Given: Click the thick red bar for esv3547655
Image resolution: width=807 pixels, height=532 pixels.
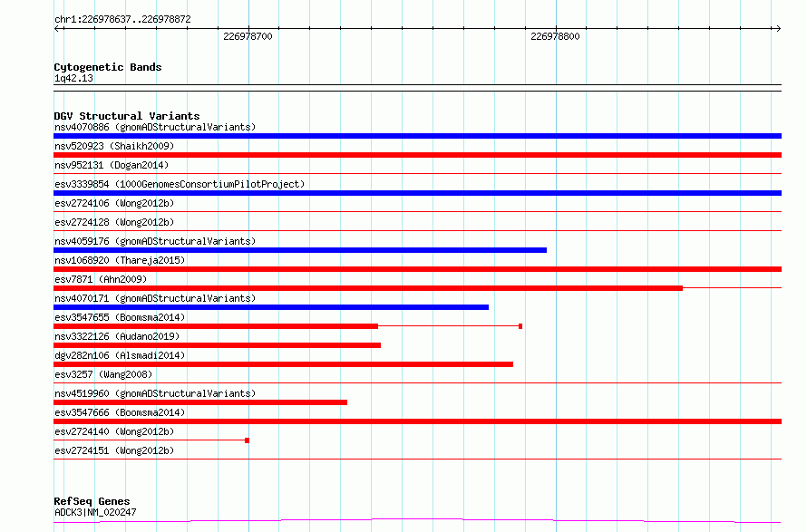Looking at the screenshot, I should click(216, 326).
